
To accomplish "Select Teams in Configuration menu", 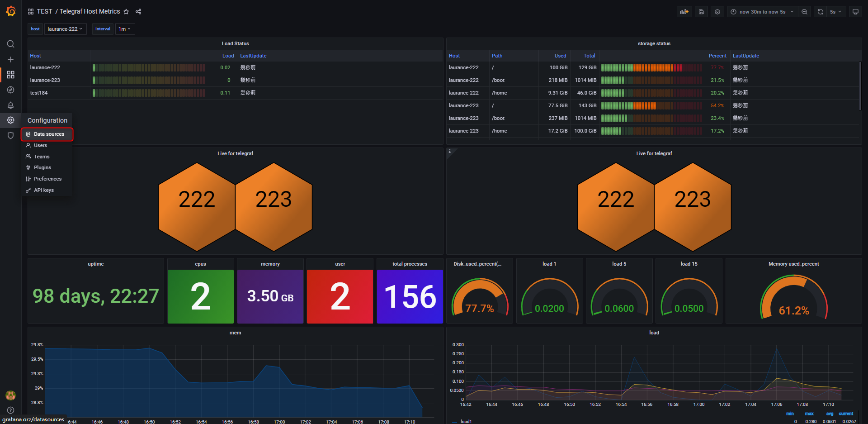I will (x=47, y=157).
